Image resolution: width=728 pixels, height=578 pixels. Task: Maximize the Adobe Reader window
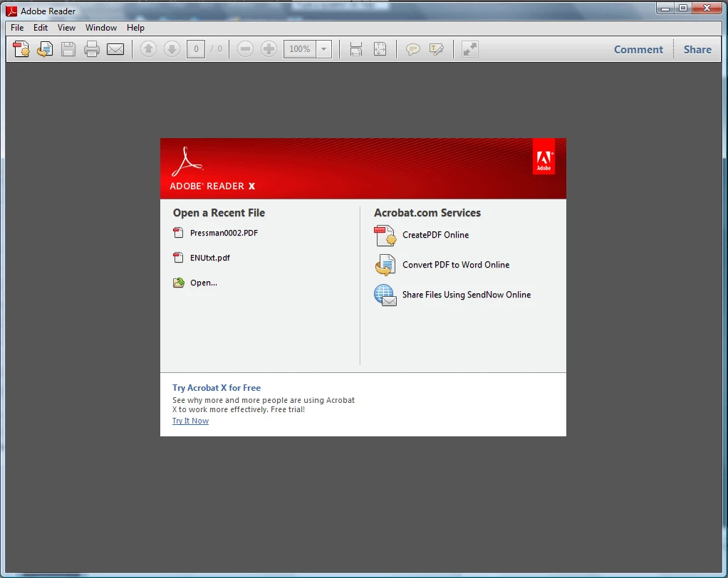coord(683,8)
